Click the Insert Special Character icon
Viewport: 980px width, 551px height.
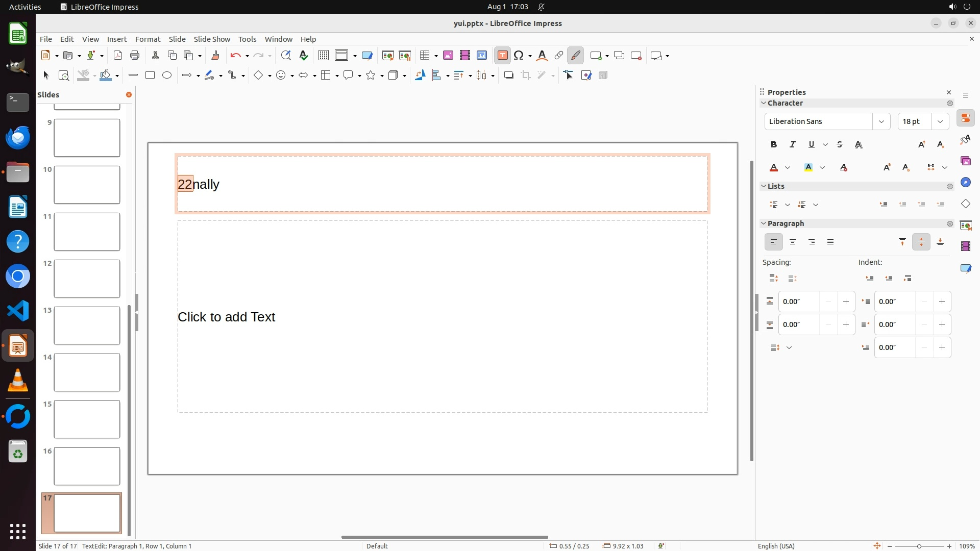[519, 56]
